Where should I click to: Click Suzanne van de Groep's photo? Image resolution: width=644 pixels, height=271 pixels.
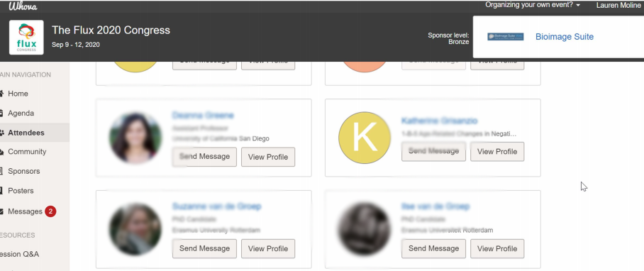click(135, 229)
